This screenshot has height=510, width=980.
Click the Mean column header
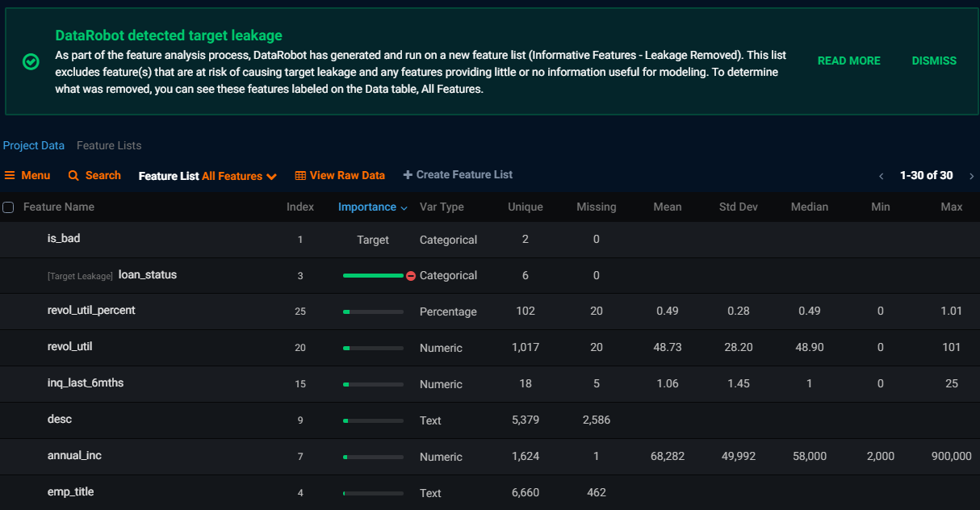pos(668,207)
